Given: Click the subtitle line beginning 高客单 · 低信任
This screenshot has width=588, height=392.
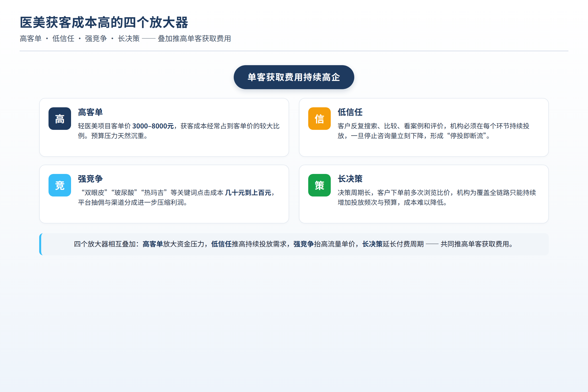Looking at the screenshot, I should (x=125, y=38).
